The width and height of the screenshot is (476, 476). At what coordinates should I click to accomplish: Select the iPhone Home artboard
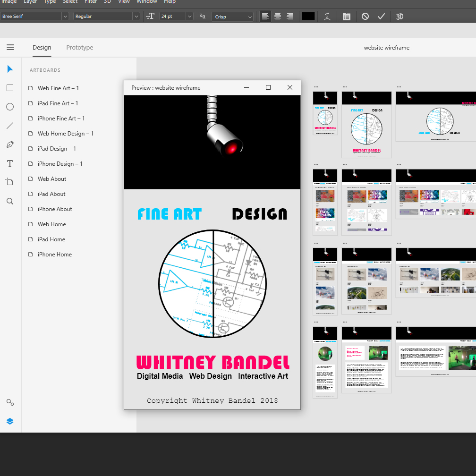(55, 254)
